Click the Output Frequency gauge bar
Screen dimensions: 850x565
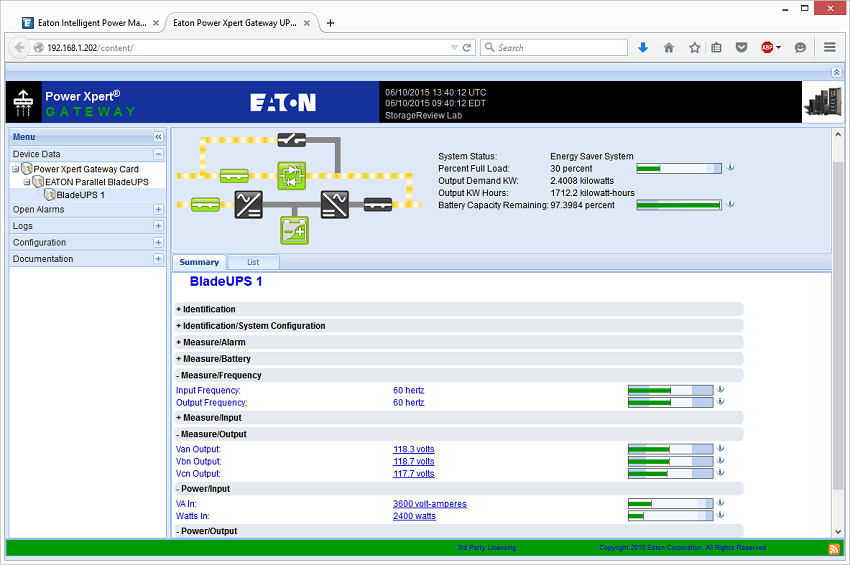671,402
